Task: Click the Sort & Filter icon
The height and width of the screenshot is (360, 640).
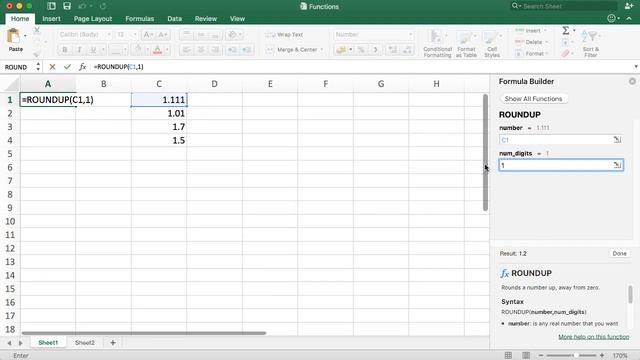Action: click(x=589, y=37)
